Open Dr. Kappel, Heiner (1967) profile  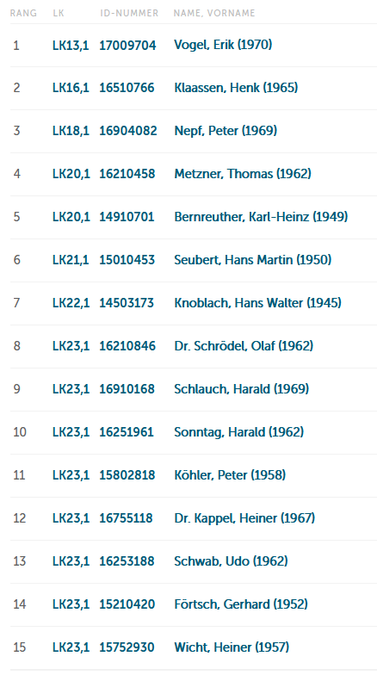pos(244,518)
